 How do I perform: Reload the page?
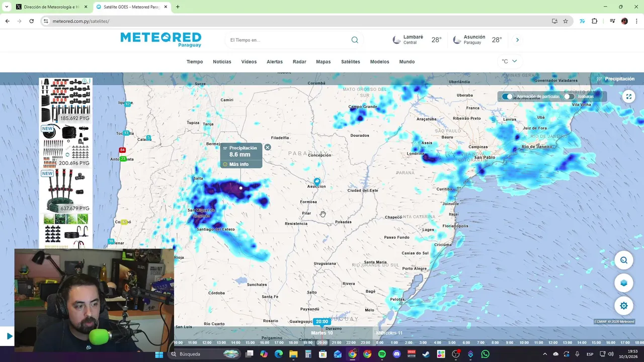tap(31, 21)
